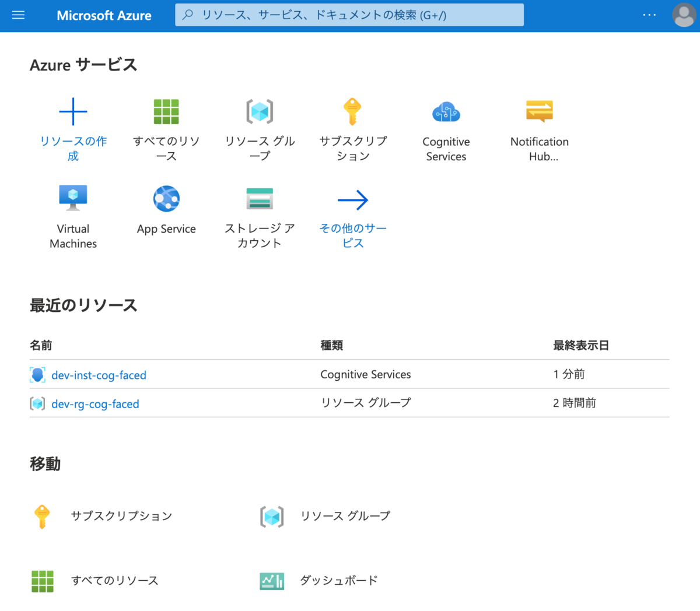The width and height of the screenshot is (700, 611).
Task: Open the Notification Hubs icon
Action: tap(540, 111)
